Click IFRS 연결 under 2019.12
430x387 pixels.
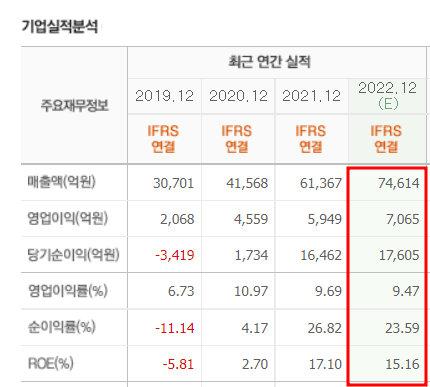click(163, 139)
